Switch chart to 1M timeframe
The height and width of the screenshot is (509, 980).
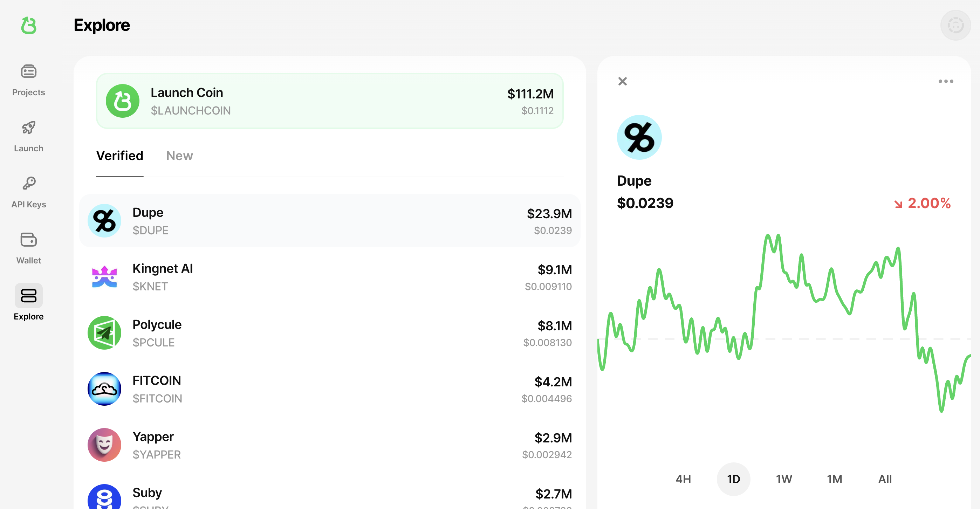click(834, 479)
